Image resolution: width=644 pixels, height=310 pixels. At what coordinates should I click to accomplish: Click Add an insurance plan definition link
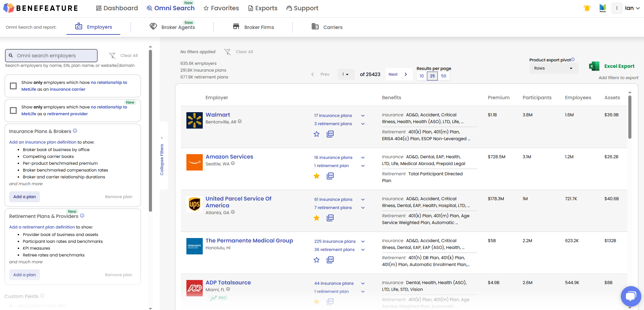43,142
